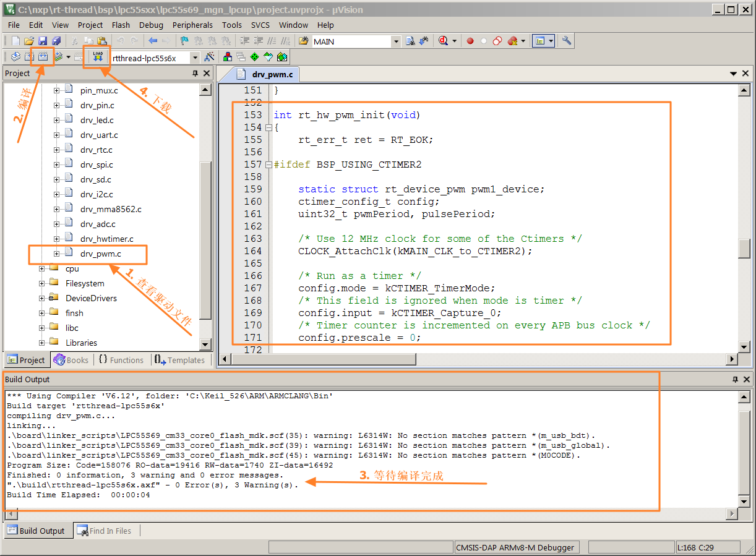Open the rtthread-lpc55s6x target dropdown
Viewport: 756px width, 556px height.
[195, 58]
